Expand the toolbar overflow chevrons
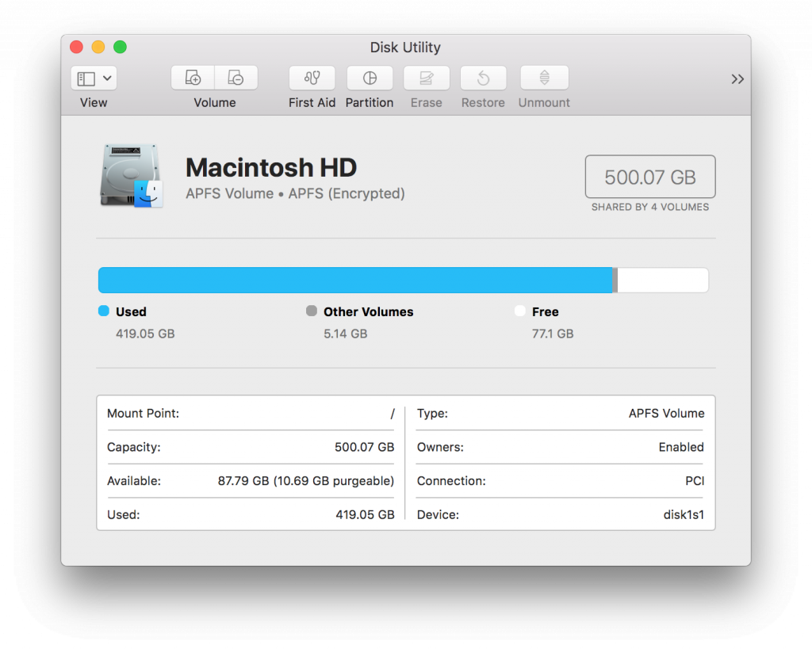The image size is (812, 653). tap(737, 79)
